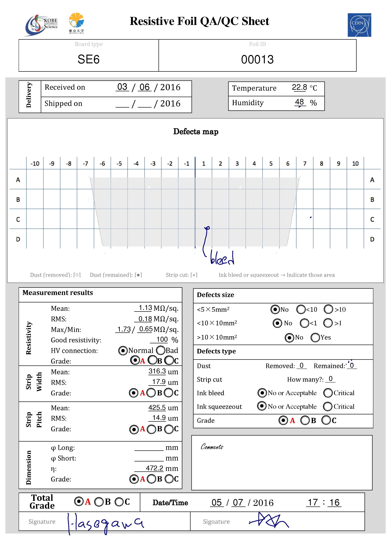Edit the Received on month 06

pos(145,87)
